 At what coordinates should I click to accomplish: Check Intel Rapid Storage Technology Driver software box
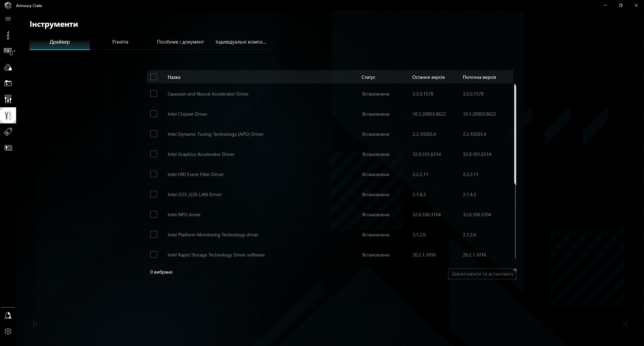tap(154, 255)
